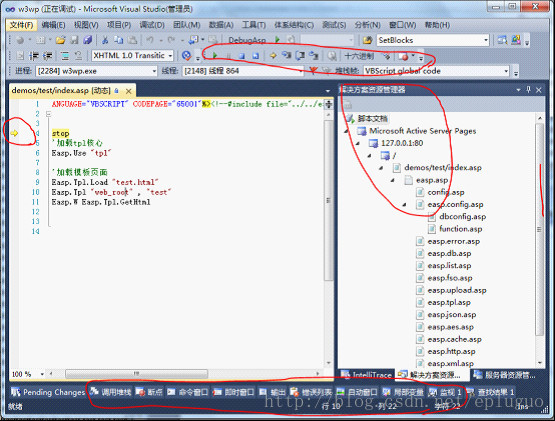555x421 pixels.
Task: Click the Copy icon in toolbar
Action: [119, 40]
